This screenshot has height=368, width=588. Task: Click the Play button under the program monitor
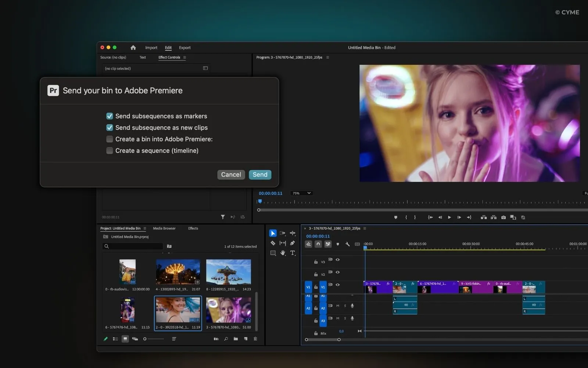[x=449, y=217]
